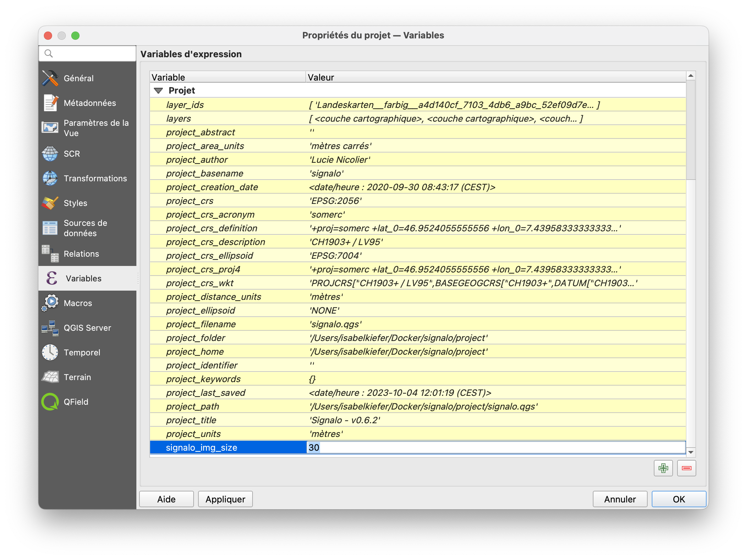Select the SCR globe icon
The image size is (747, 560).
pos(50,154)
